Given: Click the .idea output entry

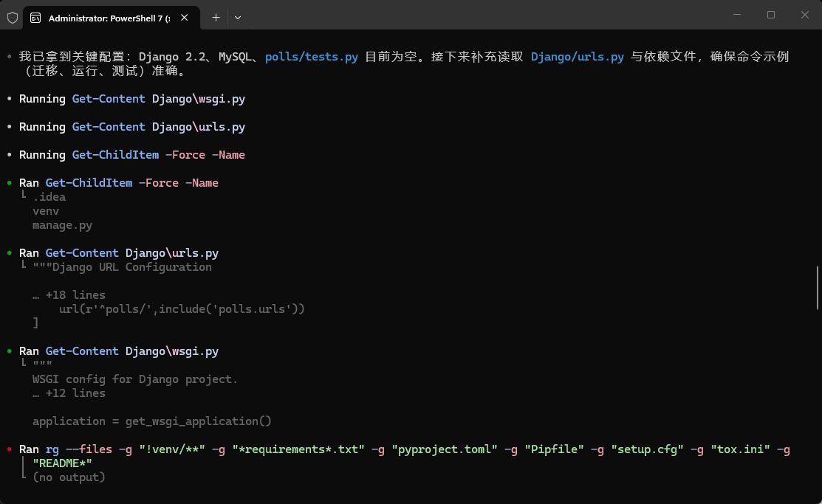Looking at the screenshot, I should 49,197.
